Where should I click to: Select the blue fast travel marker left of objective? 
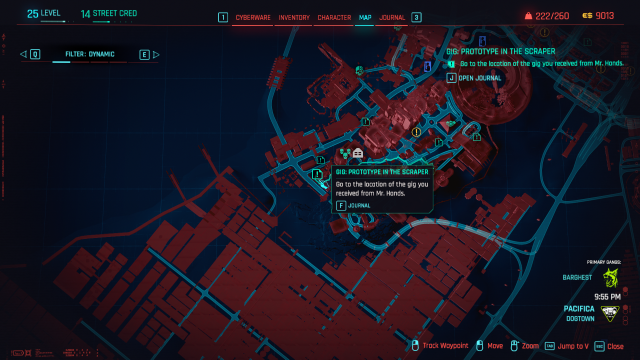click(x=427, y=66)
